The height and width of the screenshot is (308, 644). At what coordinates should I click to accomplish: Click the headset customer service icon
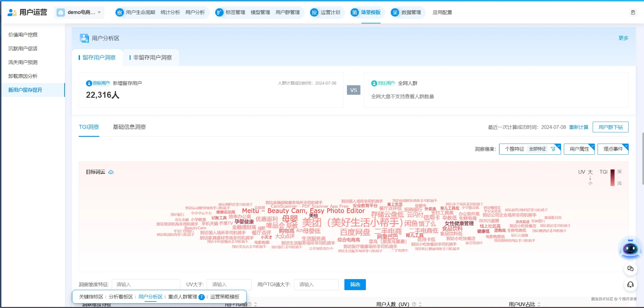click(x=630, y=284)
